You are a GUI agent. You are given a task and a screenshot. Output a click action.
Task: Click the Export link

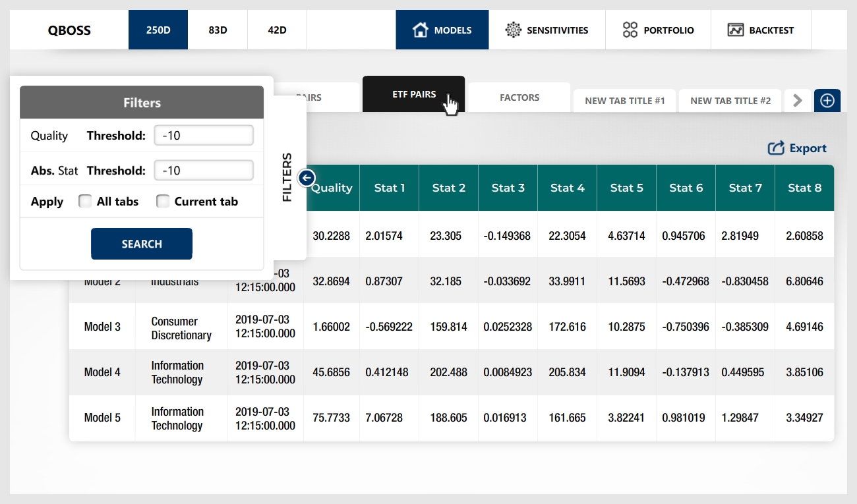click(808, 148)
